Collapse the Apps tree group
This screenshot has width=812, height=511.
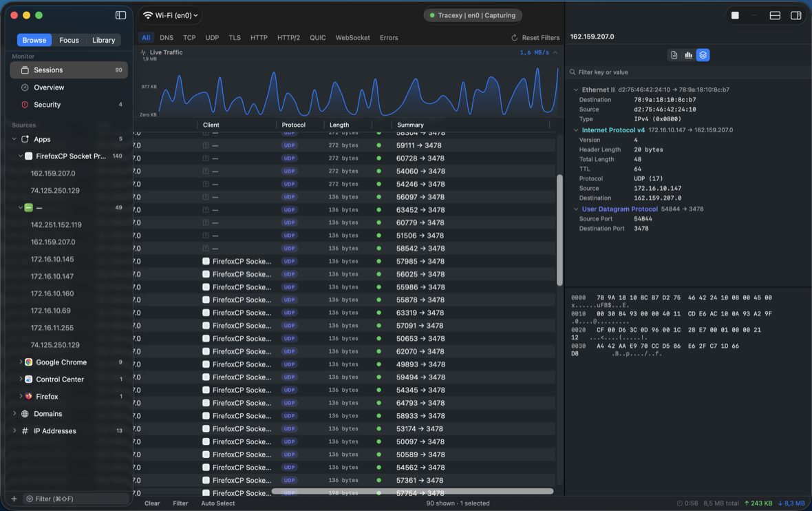pos(14,139)
